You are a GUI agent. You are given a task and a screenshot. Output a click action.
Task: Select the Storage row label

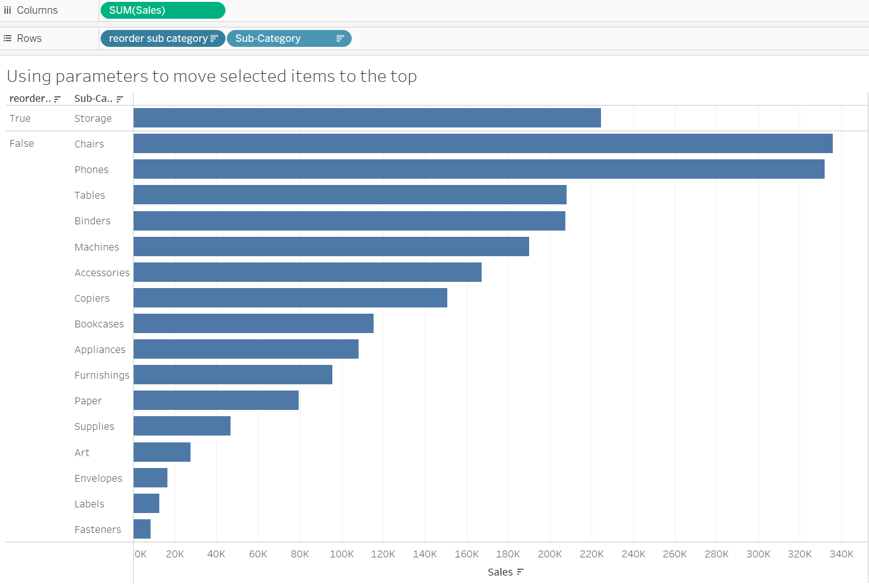click(93, 119)
